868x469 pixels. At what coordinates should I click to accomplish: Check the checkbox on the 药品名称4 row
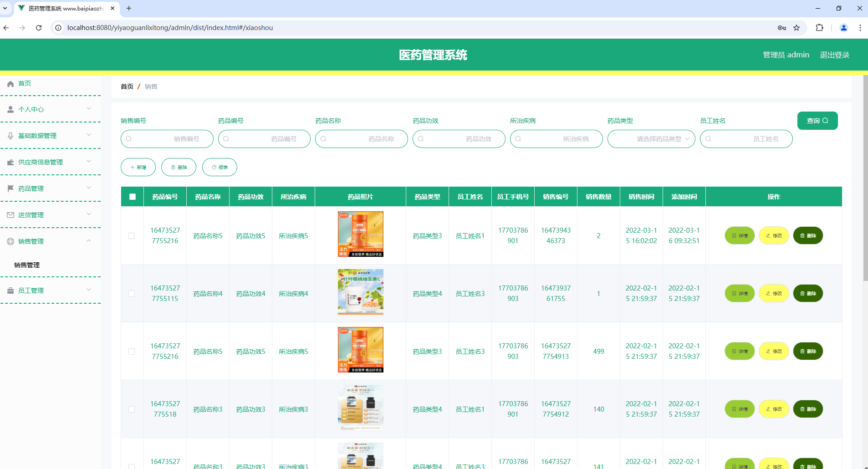pyautogui.click(x=132, y=294)
